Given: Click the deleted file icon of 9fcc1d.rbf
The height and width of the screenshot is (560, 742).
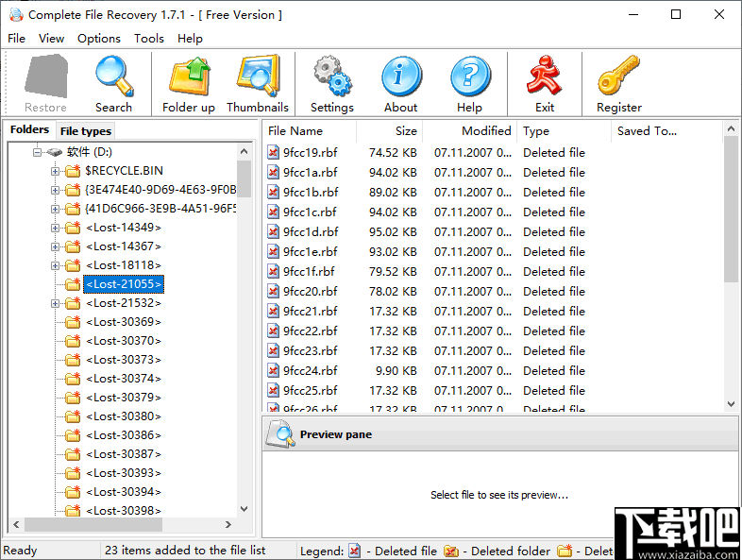Looking at the screenshot, I should pyautogui.click(x=273, y=232).
